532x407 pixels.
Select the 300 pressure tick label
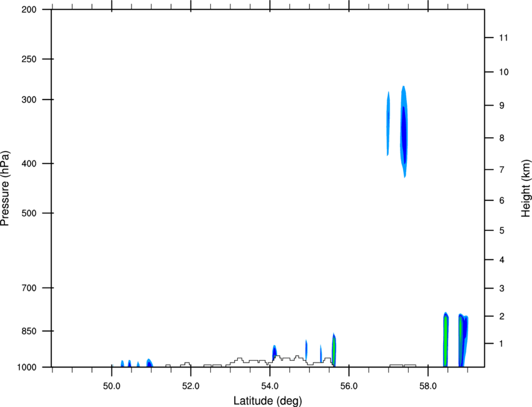click(29, 100)
